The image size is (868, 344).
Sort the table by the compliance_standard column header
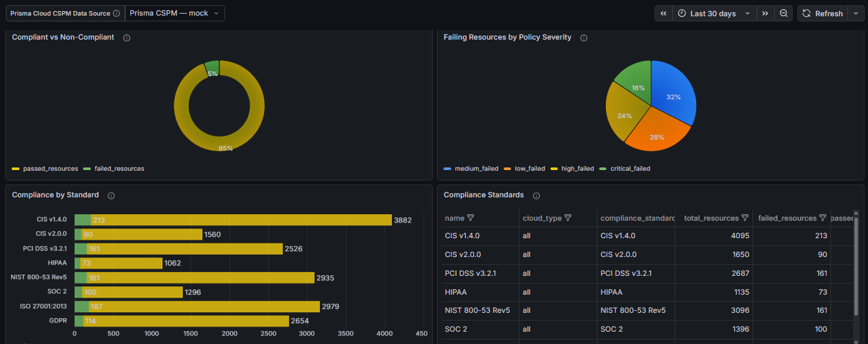point(637,218)
